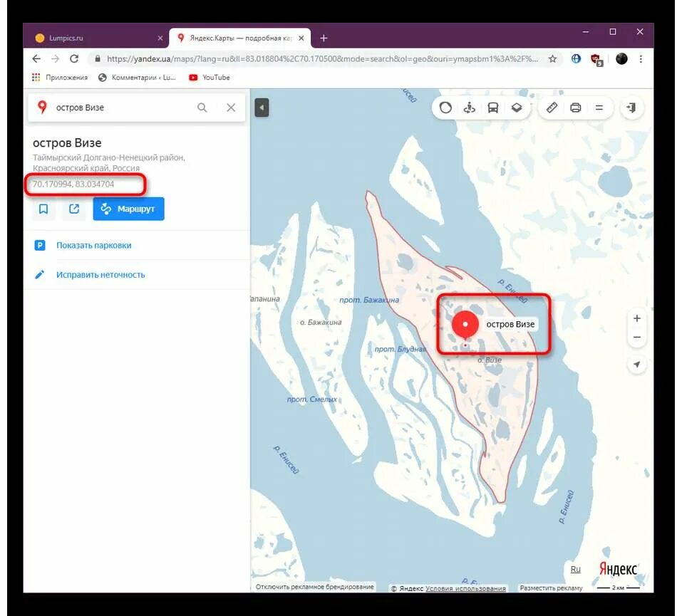The width and height of the screenshot is (677, 616).
Task: Bookmark this page with the star icon
Action: 552,59
